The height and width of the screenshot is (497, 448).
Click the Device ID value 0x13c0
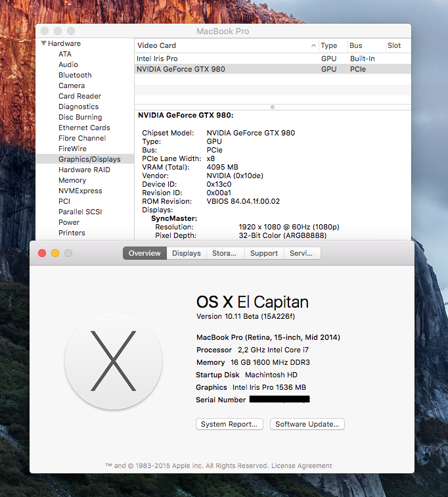219,184
